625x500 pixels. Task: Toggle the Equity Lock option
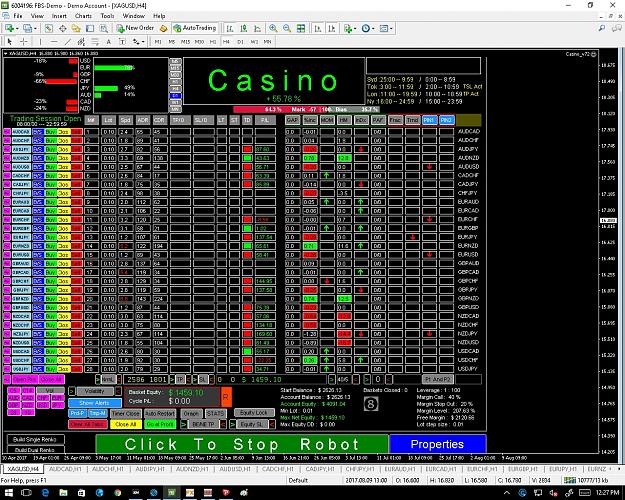254,413
